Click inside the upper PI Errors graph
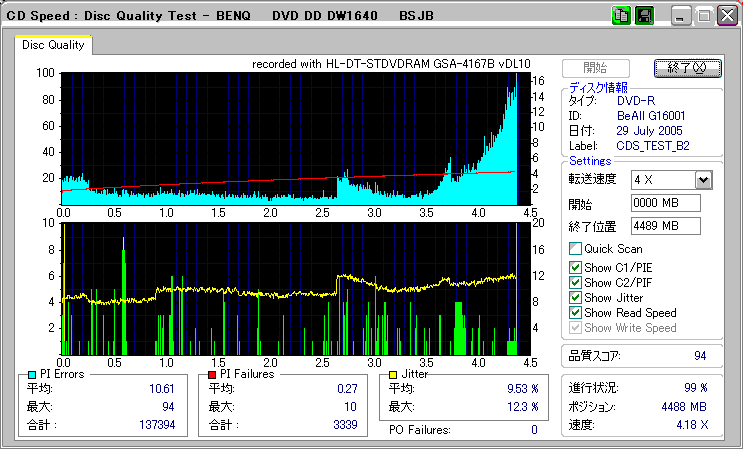Screen dimensions: 743x449 [x=290, y=138]
